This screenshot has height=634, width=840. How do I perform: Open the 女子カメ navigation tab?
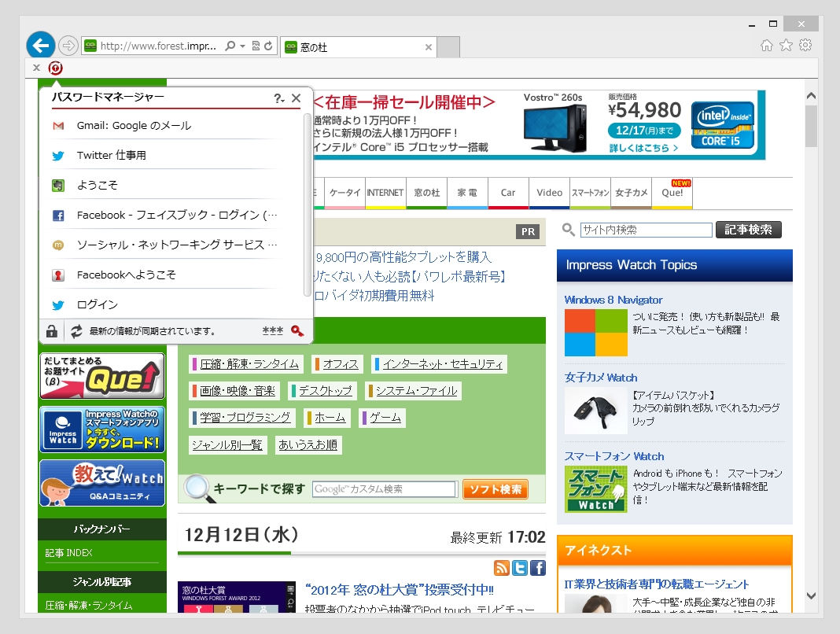coord(631,193)
